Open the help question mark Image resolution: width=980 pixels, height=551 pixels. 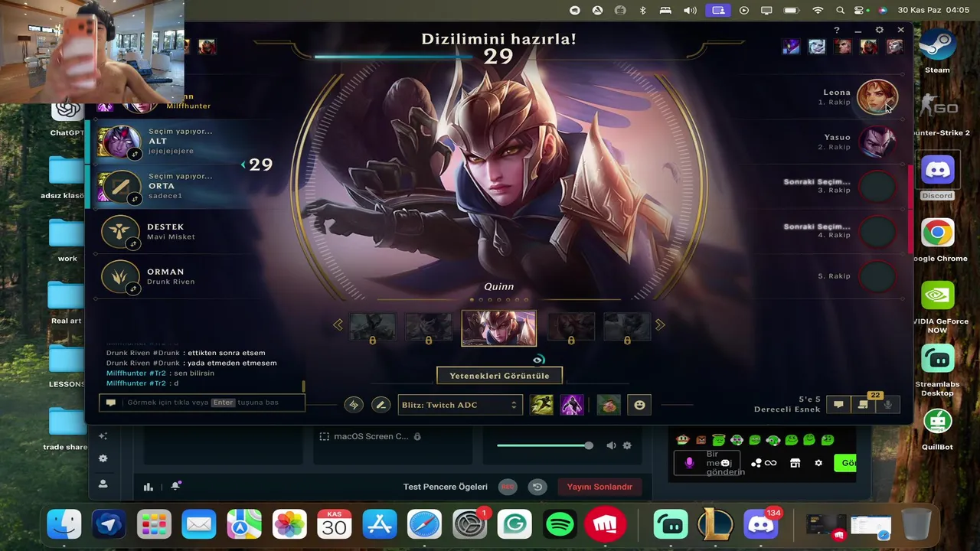click(x=837, y=30)
